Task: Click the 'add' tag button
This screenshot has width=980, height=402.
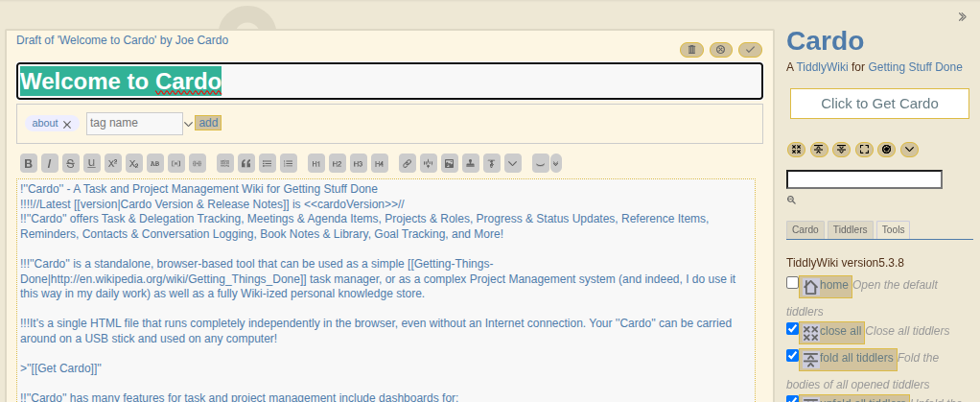Action: 208,123
